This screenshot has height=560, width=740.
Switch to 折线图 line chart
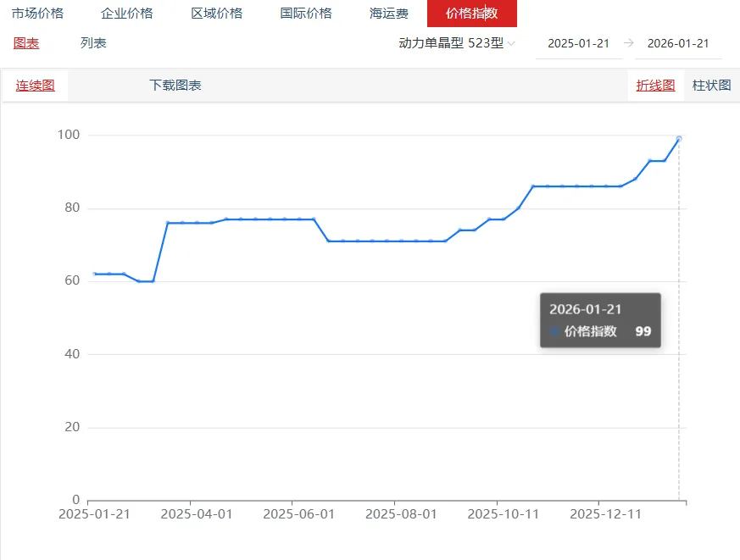pos(655,86)
